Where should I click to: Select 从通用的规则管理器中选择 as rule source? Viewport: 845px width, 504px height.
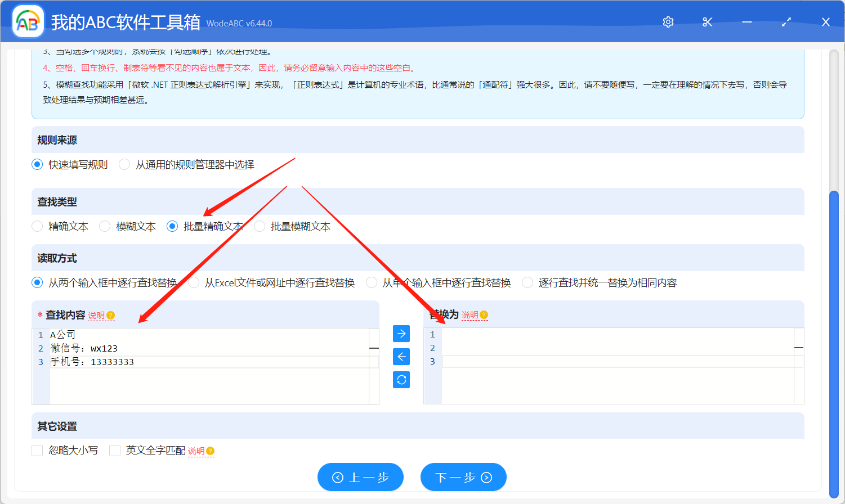124,164
